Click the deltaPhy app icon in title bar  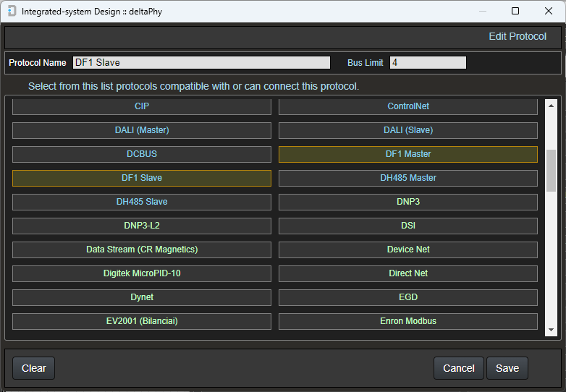pyautogui.click(x=12, y=11)
